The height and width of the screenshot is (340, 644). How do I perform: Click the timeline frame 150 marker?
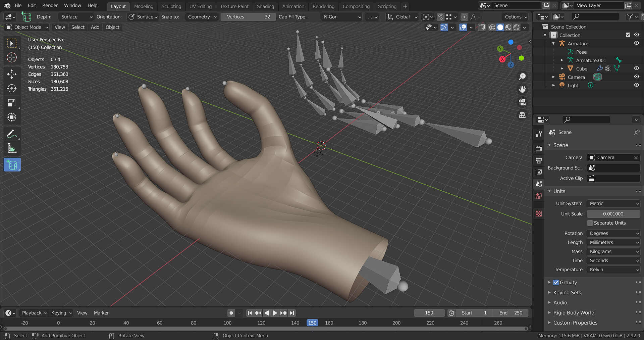pos(312,323)
